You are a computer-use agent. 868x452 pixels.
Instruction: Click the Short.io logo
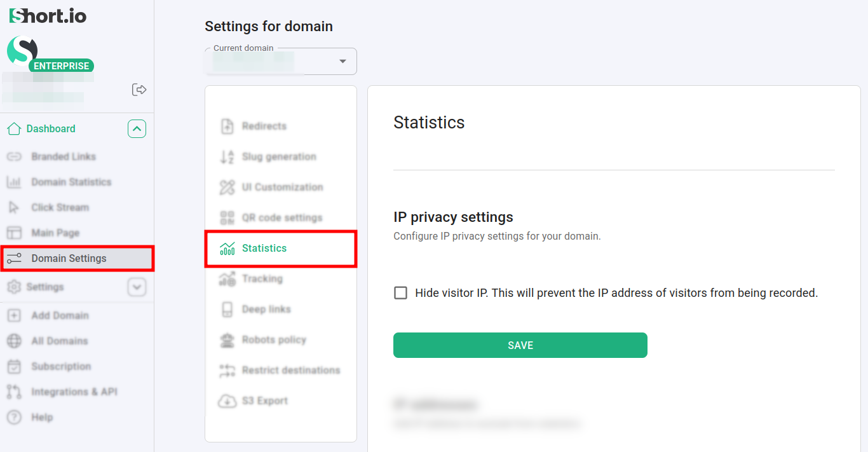point(48,16)
